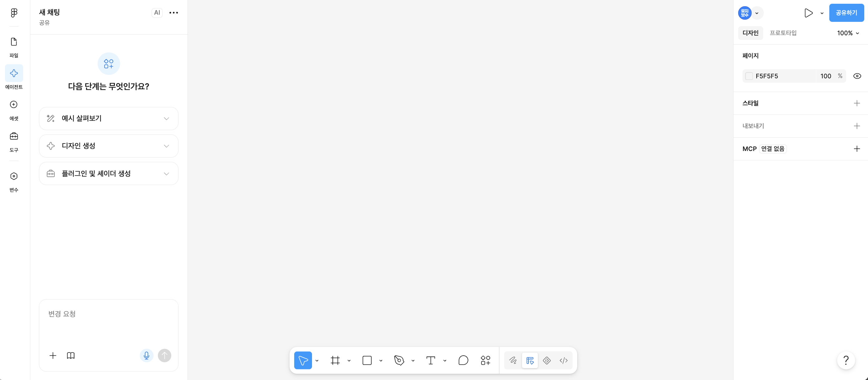
Task: Open the book library icon in chat input
Action: (71, 355)
